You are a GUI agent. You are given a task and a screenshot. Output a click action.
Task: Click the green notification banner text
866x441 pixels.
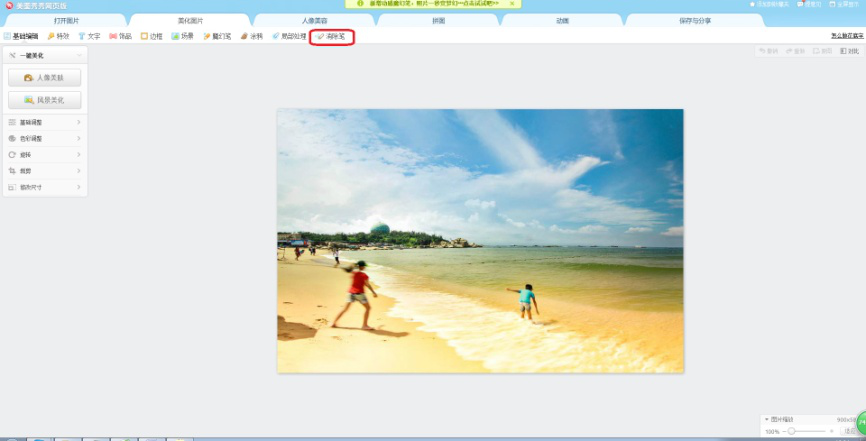click(434, 3)
